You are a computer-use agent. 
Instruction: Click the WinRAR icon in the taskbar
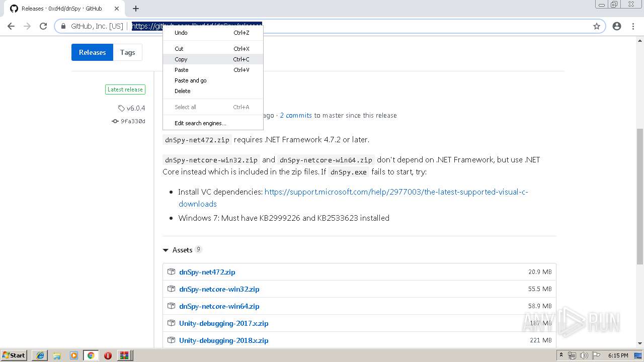[x=124, y=355]
